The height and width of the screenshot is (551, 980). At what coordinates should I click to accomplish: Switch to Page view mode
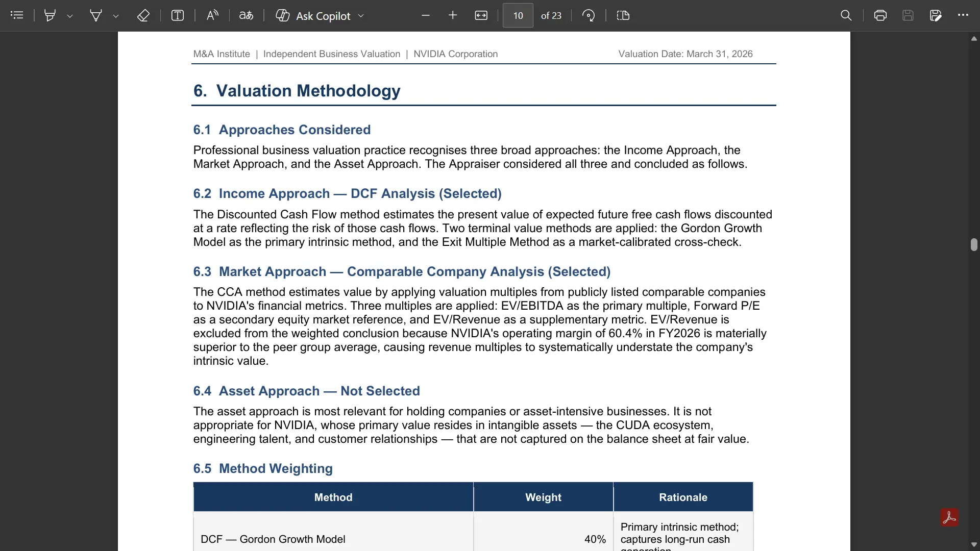click(623, 15)
